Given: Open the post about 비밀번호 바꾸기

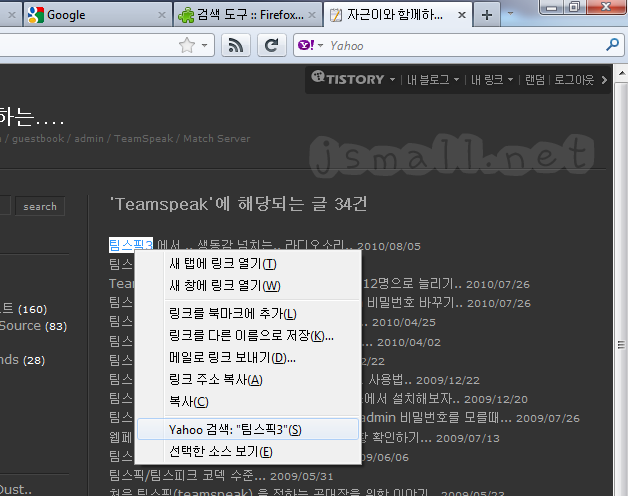Looking at the screenshot, I should (415, 302).
